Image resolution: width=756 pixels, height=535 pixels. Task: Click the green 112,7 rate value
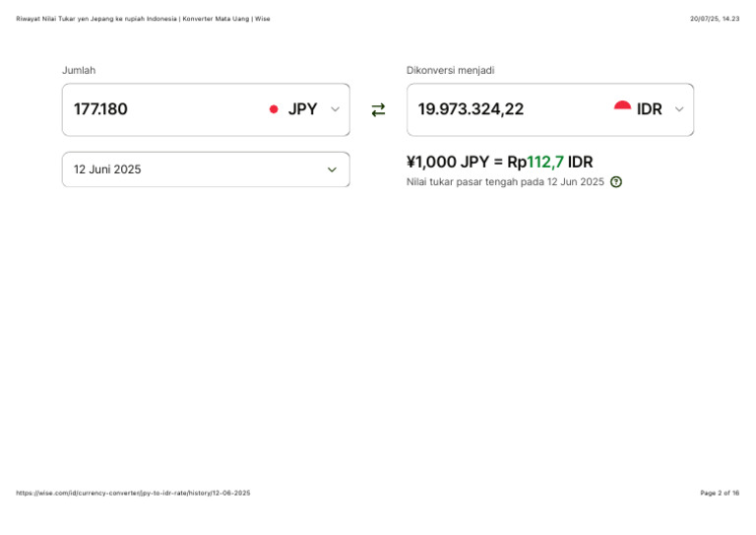click(545, 162)
